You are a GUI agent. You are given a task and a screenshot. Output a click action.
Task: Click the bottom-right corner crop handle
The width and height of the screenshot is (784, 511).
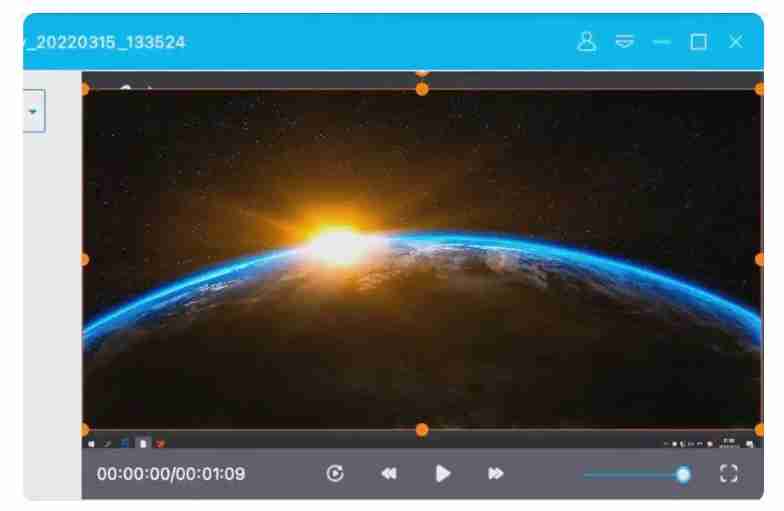coord(759,430)
